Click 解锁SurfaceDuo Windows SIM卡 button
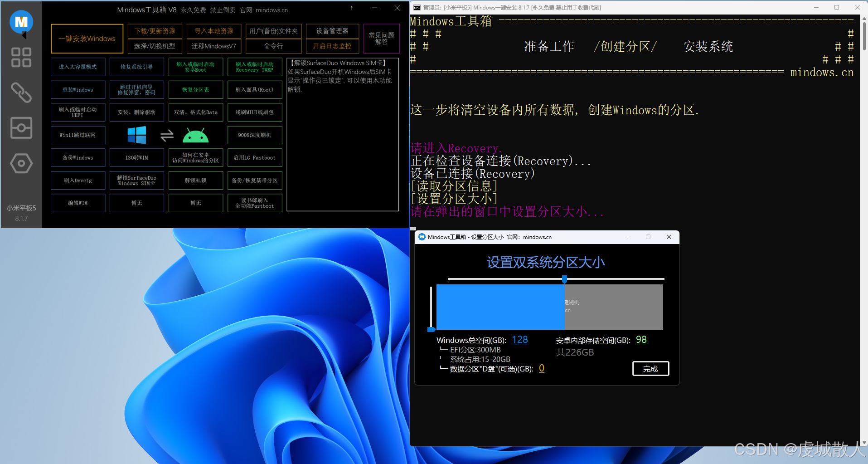 pyautogui.click(x=137, y=180)
